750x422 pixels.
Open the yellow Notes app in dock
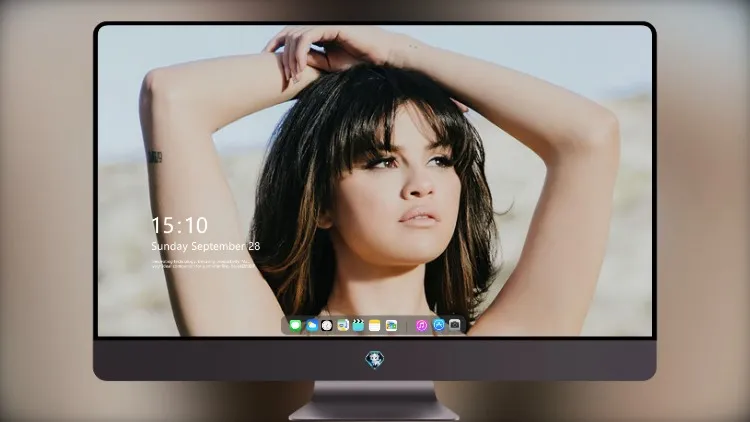click(x=375, y=326)
